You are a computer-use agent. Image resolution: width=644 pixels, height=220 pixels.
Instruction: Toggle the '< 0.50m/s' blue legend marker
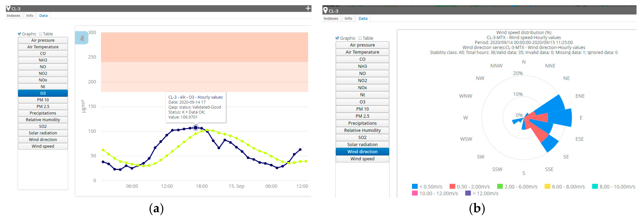point(415,186)
